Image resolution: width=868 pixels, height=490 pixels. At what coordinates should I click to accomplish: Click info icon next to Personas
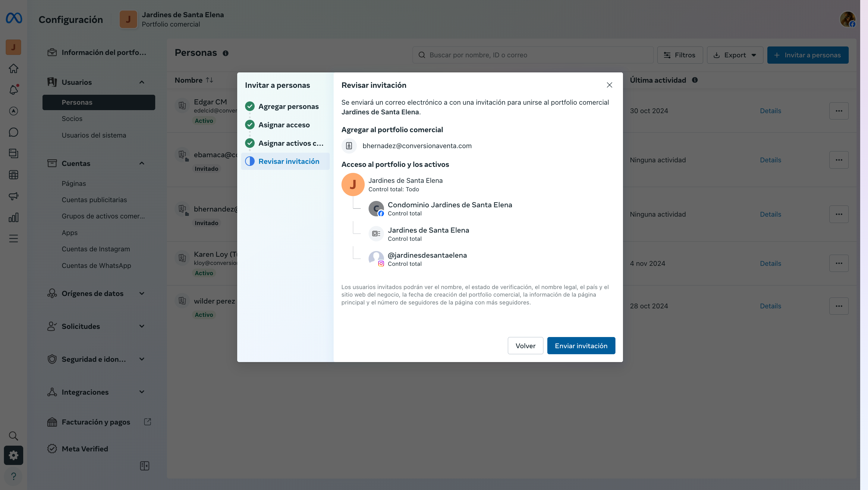[225, 53]
